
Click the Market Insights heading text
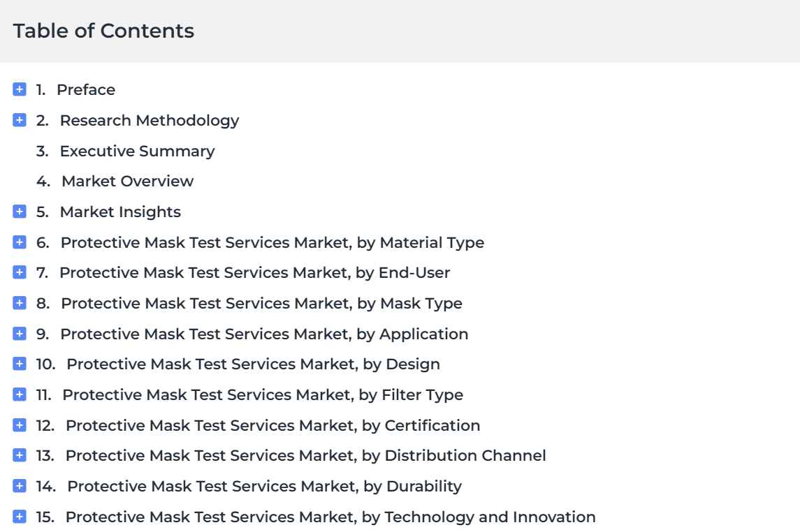pyautogui.click(x=120, y=212)
